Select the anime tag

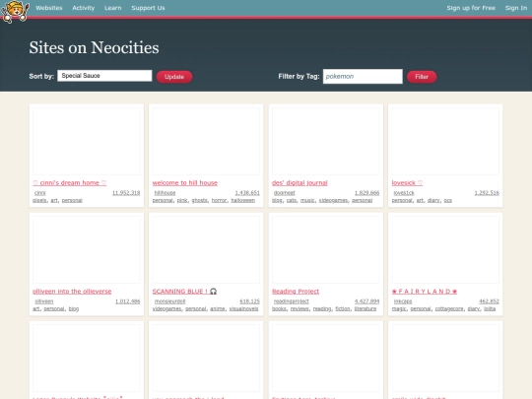[x=218, y=308]
